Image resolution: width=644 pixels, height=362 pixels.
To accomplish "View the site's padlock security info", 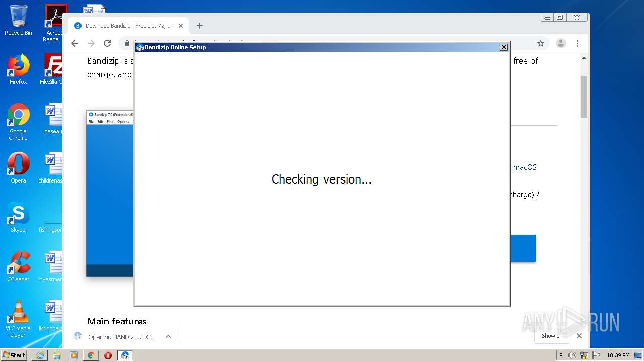I will click(x=127, y=43).
